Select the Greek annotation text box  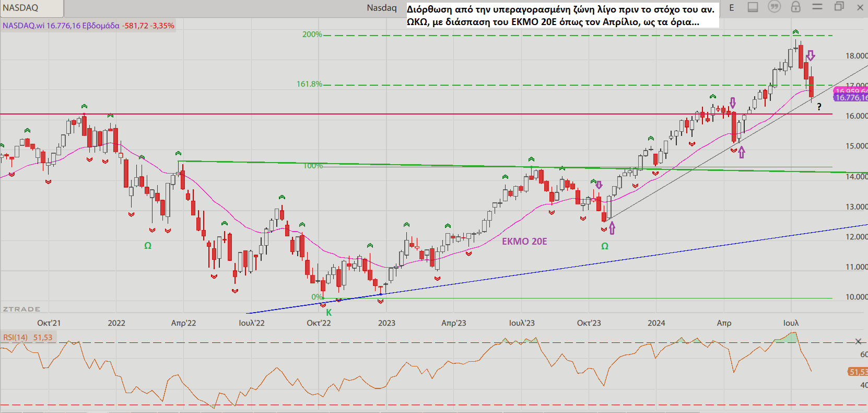[562, 16]
